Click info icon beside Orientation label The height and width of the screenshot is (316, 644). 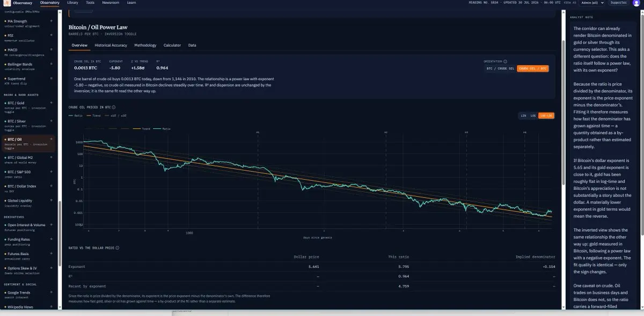[x=506, y=61]
